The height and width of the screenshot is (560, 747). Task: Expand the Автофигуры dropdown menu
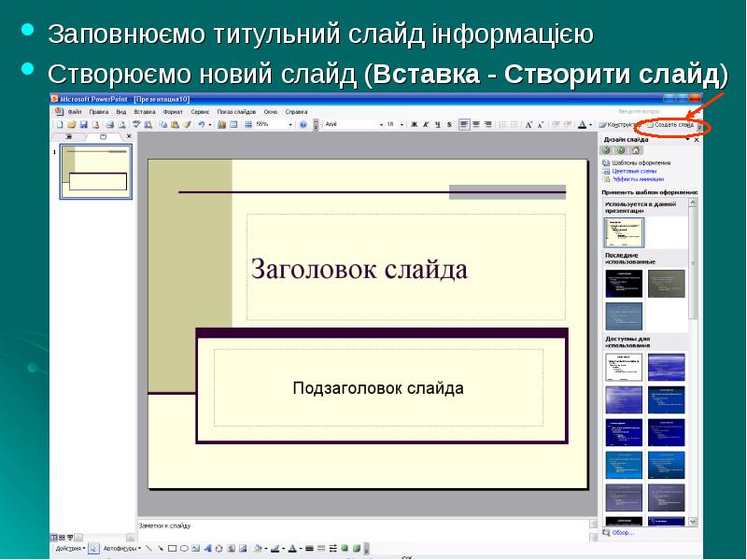click(120, 549)
